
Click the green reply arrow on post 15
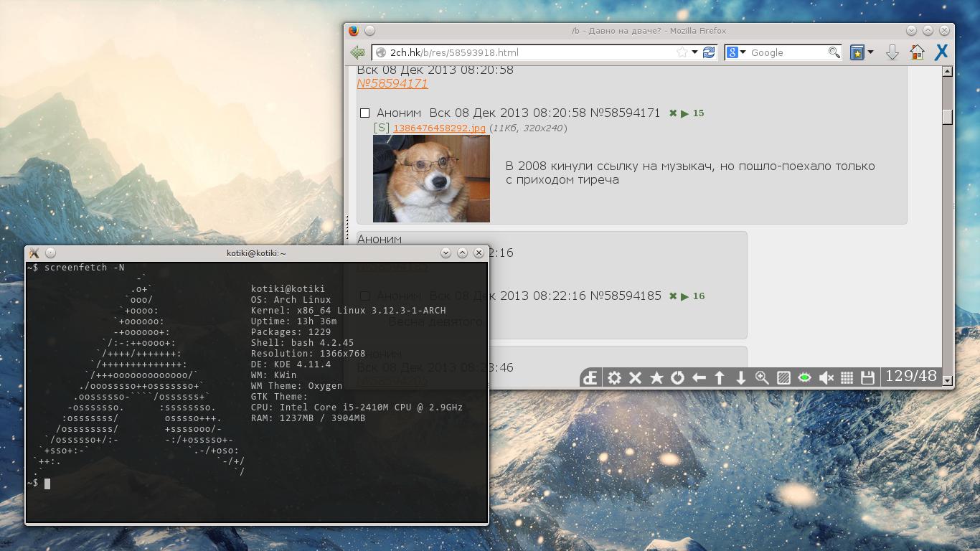pyautogui.click(x=685, y=113)
